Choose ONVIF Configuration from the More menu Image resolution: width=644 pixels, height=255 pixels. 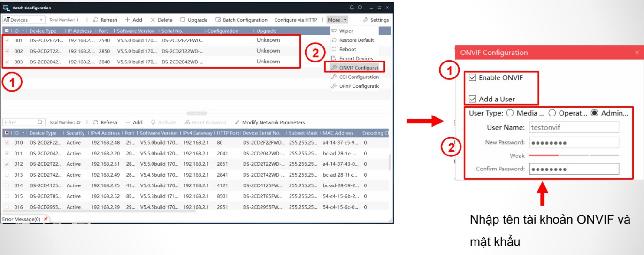click(x=358, y=68)
